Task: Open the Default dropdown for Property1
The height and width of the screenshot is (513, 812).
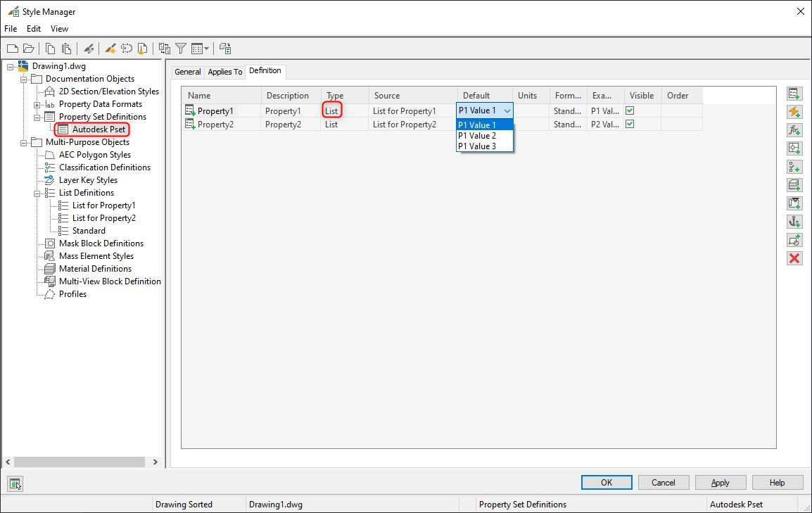Action: click(507, 110)
